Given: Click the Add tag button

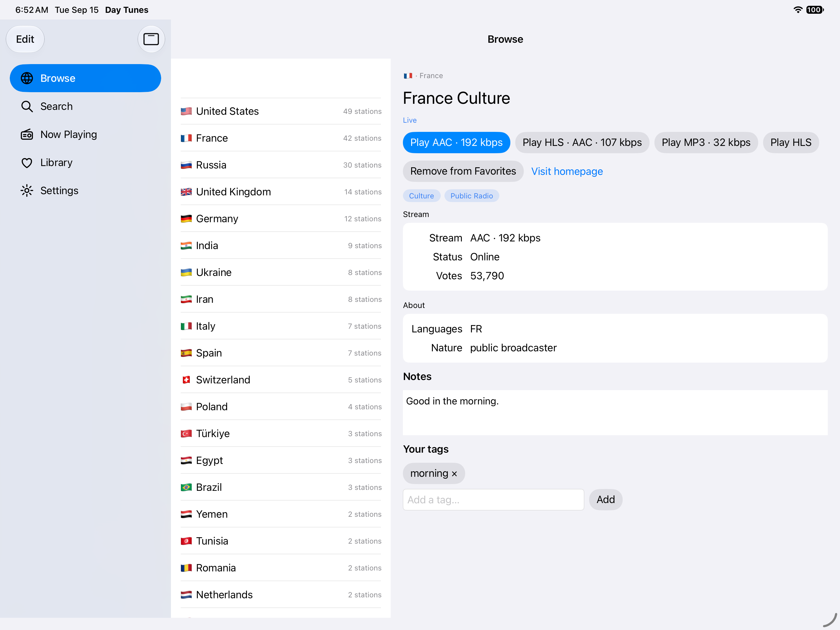Looking at the screenshot, I should pos(605,500).
